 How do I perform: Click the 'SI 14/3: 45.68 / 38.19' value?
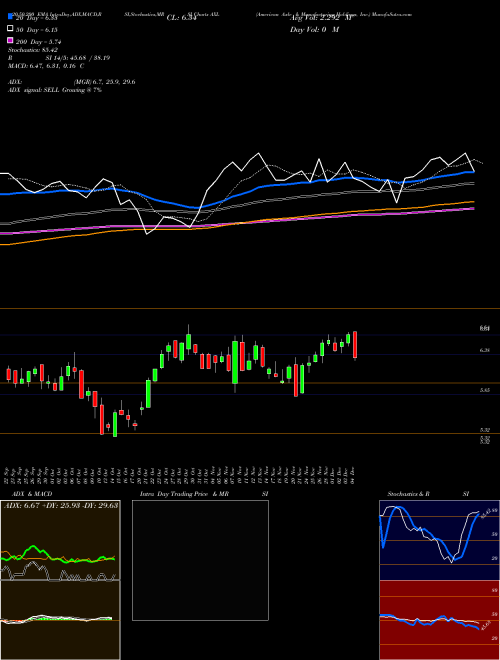point(78,58)
